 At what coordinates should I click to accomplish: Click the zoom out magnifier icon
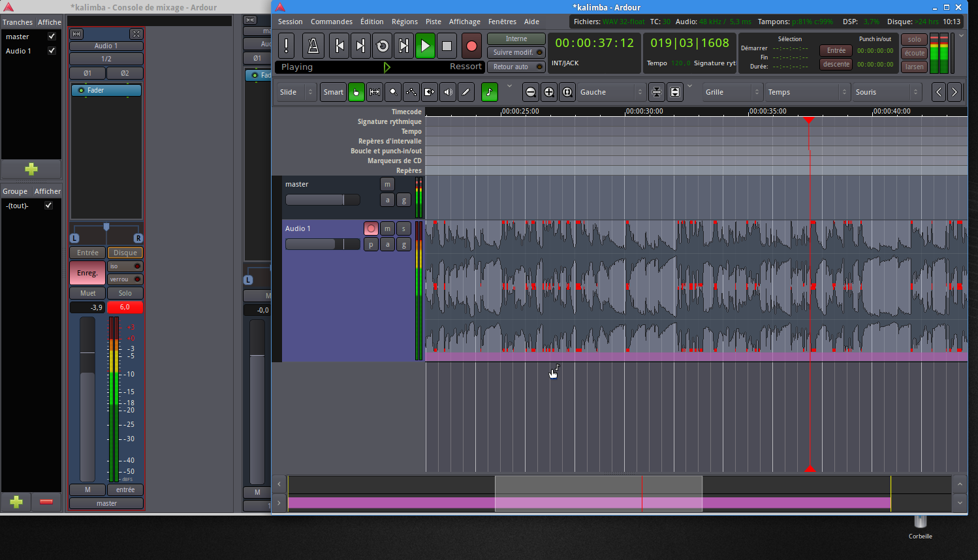point(531,92)
